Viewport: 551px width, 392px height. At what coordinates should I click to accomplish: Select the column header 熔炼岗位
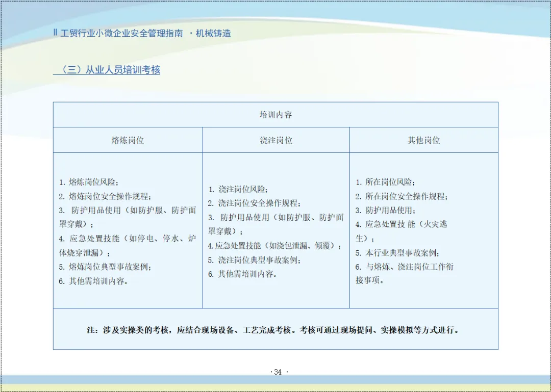(128, 140)
